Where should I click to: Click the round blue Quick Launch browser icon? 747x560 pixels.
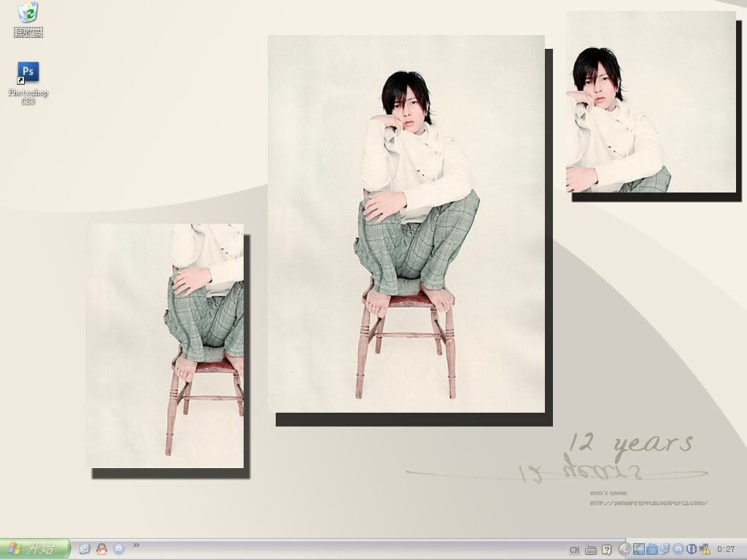[118, 549]
